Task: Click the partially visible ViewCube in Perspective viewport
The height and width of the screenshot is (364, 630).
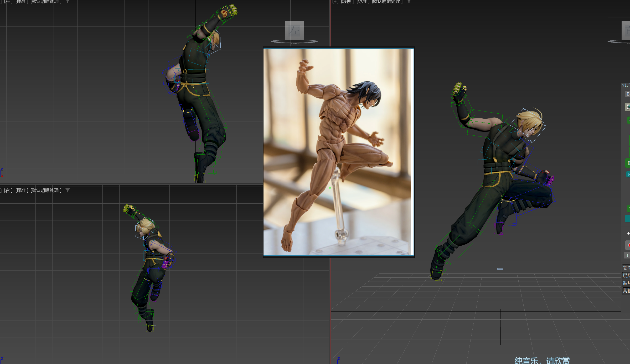Action: pos(626,31)
